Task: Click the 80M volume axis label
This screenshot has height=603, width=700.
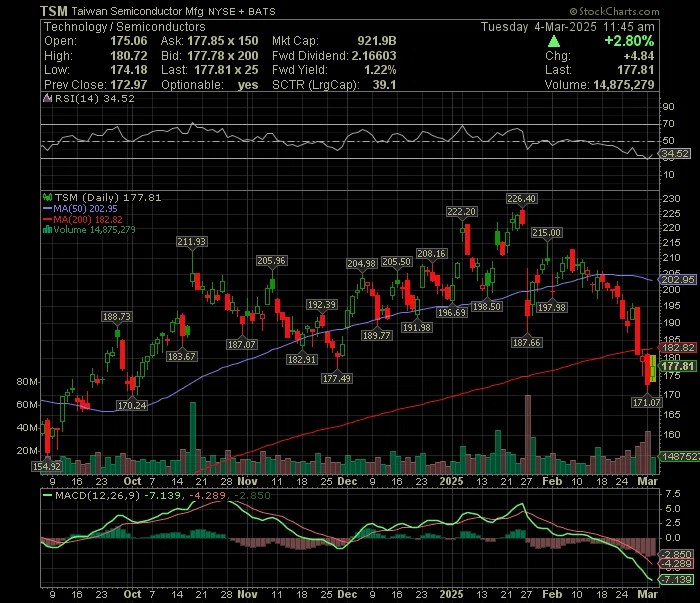Action: 27,382
